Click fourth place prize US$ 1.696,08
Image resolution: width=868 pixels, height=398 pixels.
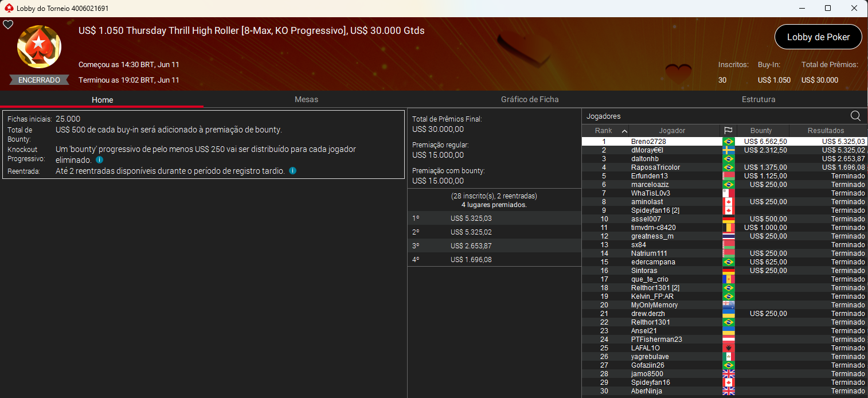point(471,259)
